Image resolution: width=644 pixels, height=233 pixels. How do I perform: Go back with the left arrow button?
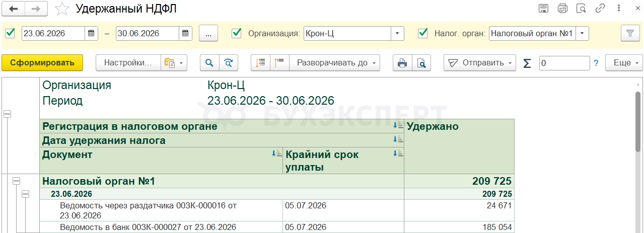[x=14, y=9]
